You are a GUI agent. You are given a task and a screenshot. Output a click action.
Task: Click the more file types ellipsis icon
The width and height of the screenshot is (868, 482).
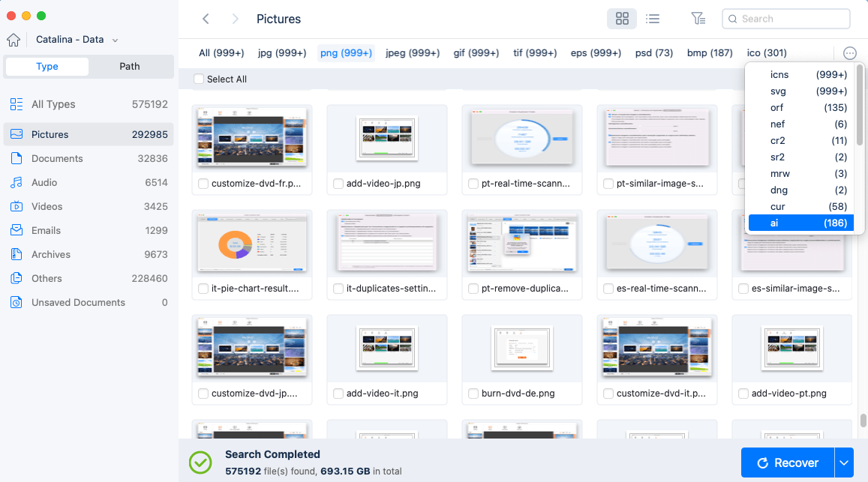850,53
